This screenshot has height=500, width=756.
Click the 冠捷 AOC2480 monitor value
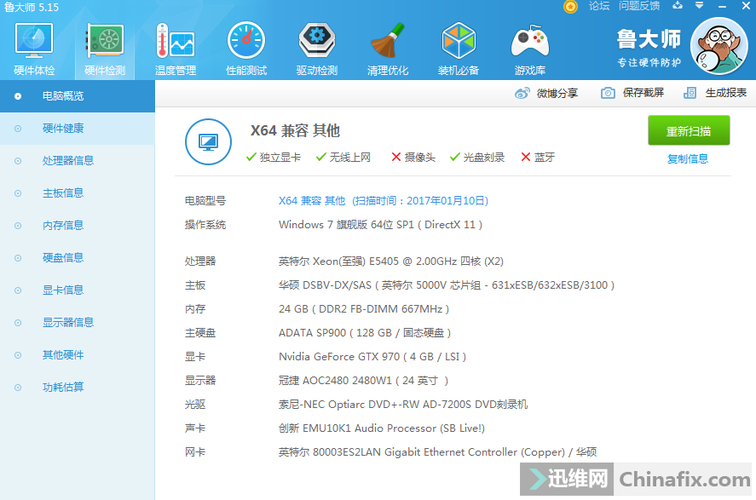click(364, 380)
